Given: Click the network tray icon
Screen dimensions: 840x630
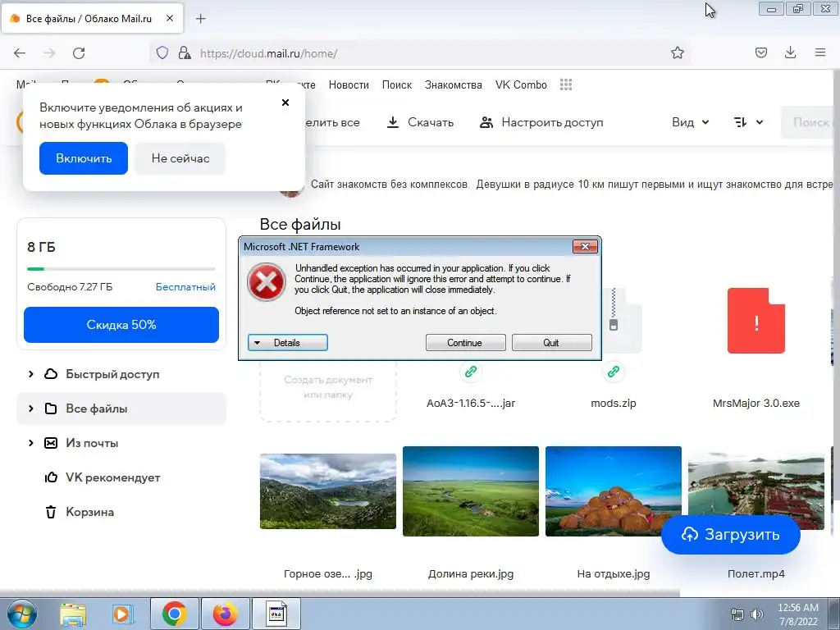Looking at the screenshot, I should [737, 614].
